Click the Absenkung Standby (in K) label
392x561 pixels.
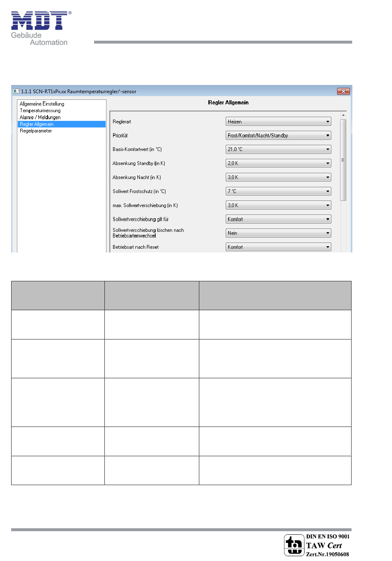click(x=139, y=163)
